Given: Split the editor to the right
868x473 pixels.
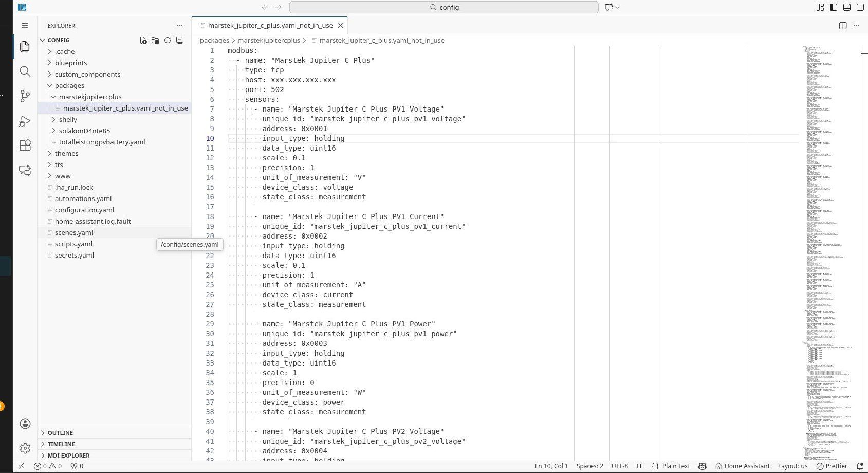Looking at the screenshot, I should (x=843, y=25).
